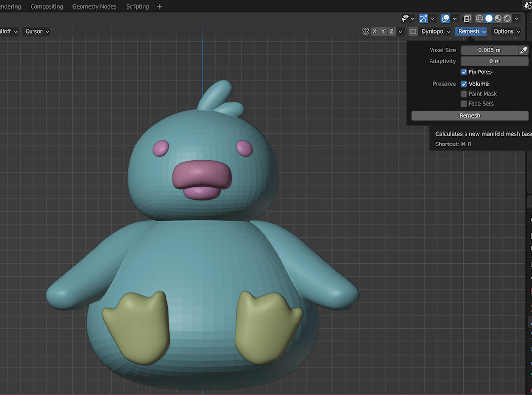The width and height of the screenshot is (532, 395).
Task: Enable rendered viewport shading
Action: (508, 18)
